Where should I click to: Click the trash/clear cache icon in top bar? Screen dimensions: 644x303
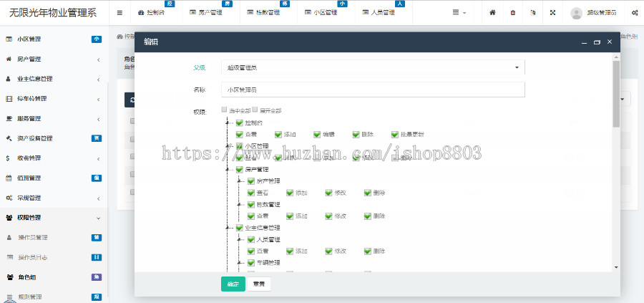pos(513,13)
